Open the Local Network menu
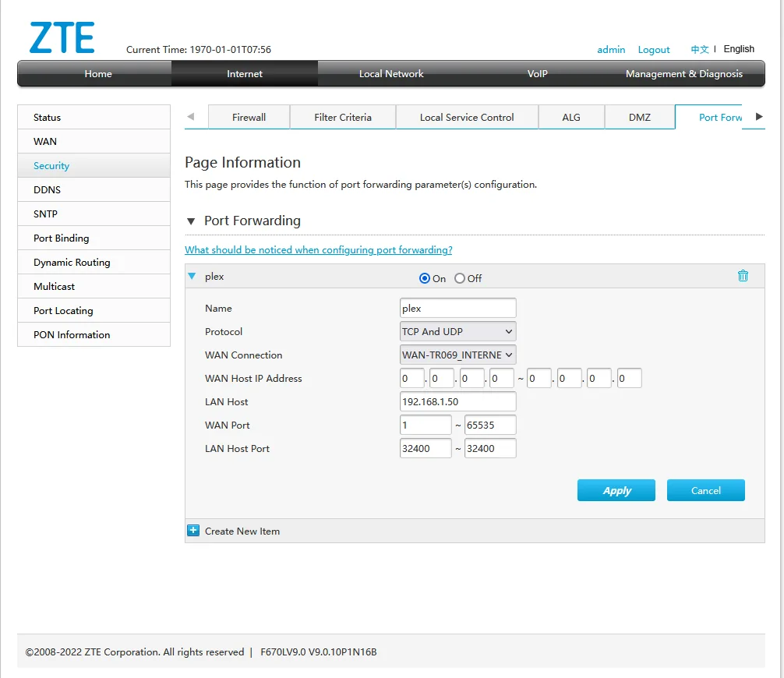The width and height of the screenshot is (784, 678). [391, 74]
